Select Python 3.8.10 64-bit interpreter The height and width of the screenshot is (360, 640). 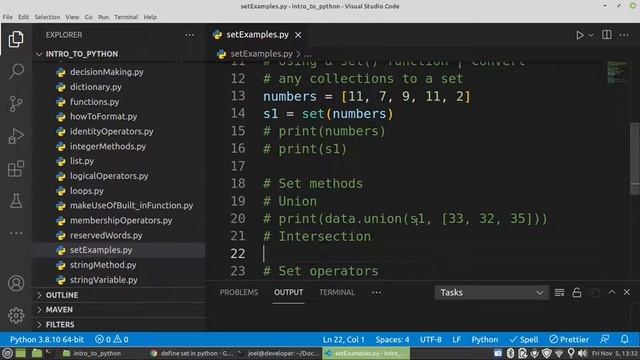47,339
